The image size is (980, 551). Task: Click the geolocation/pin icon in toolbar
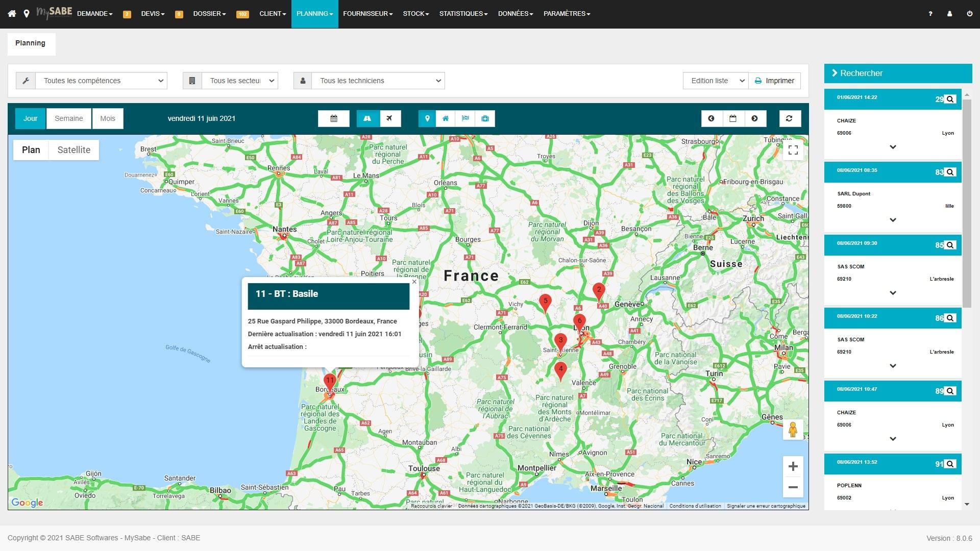426,118
